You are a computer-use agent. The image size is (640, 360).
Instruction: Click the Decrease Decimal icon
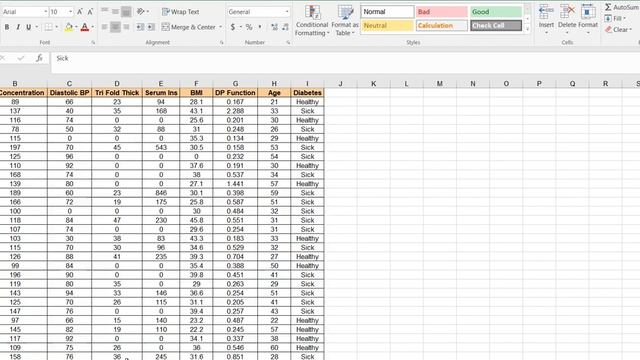(285, 27)
